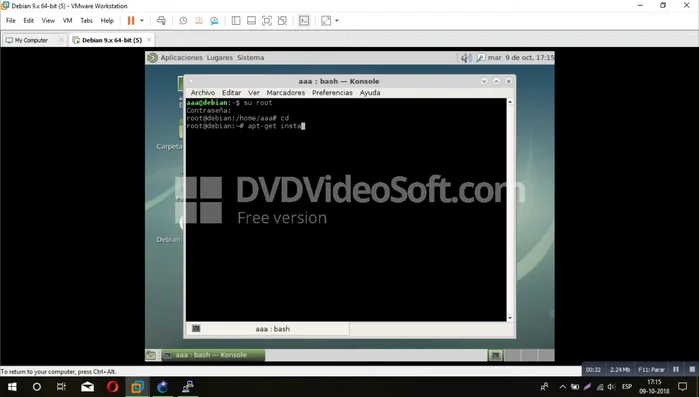The image size is (699, 397).
Task: Click the 'F11: Parar' recorder label
Action: tap(651, 370)
